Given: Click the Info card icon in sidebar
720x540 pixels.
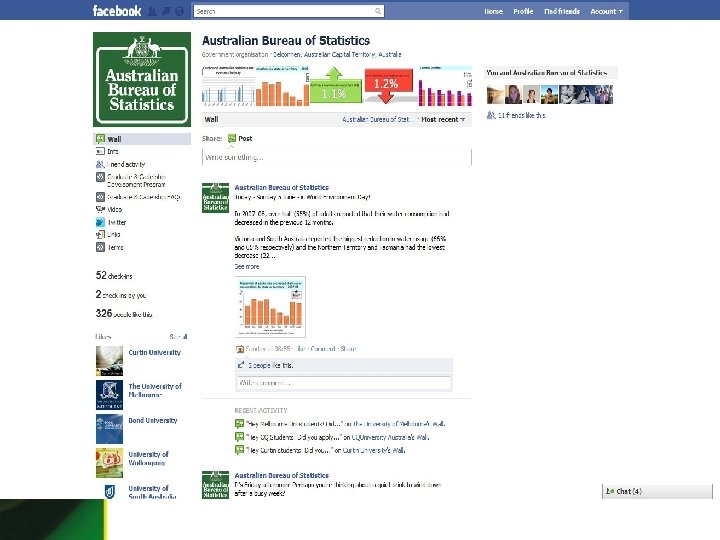Looking at the screenshot, I should click(100, 151).
